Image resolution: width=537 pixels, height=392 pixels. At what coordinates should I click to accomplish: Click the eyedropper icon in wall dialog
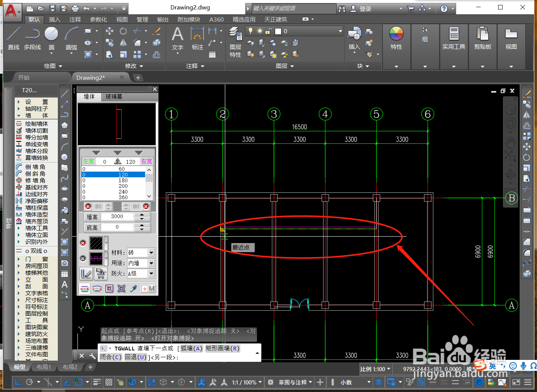point(133,289)
